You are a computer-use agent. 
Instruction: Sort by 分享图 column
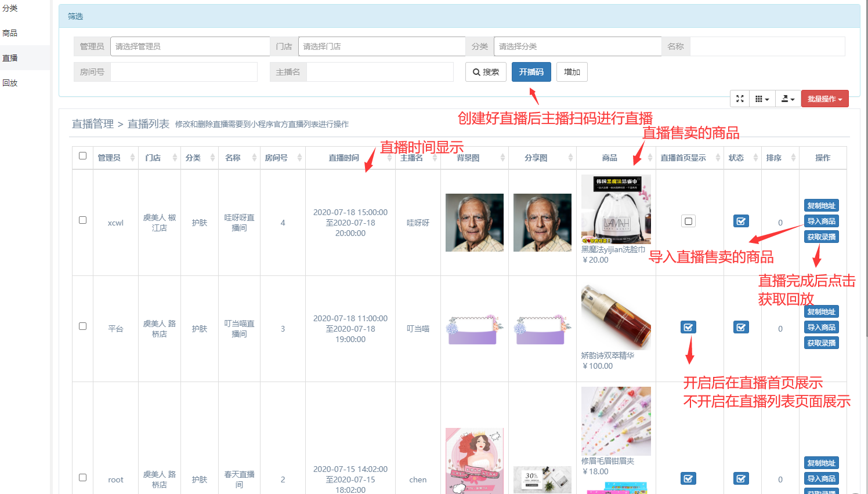pyautogui.click(x=542, y=158)
